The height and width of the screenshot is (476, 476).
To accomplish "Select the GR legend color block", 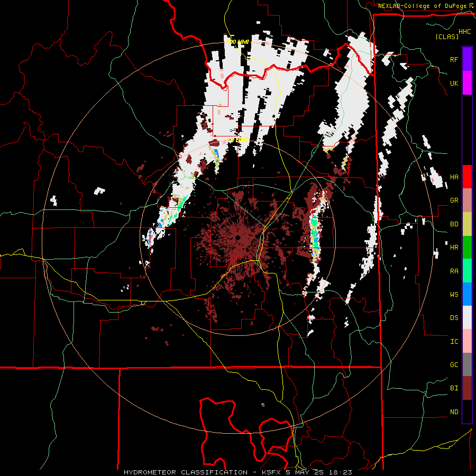I will click(x=467, y=200).
